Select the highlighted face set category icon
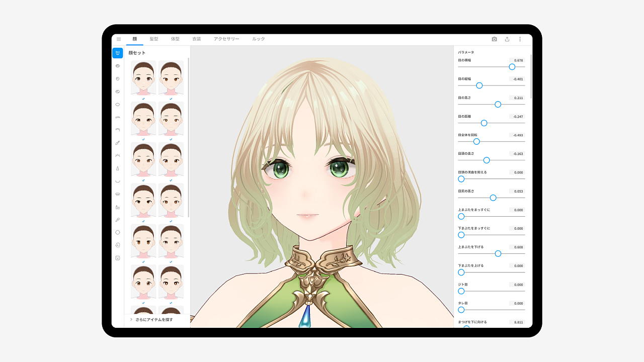Viewport: 644px width, 362px height. tap(117, 53)
